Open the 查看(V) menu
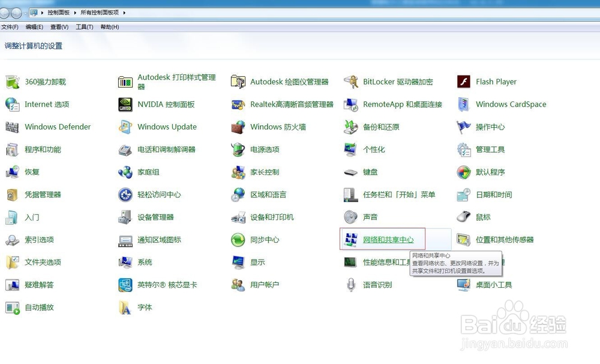 click(59, 27)
